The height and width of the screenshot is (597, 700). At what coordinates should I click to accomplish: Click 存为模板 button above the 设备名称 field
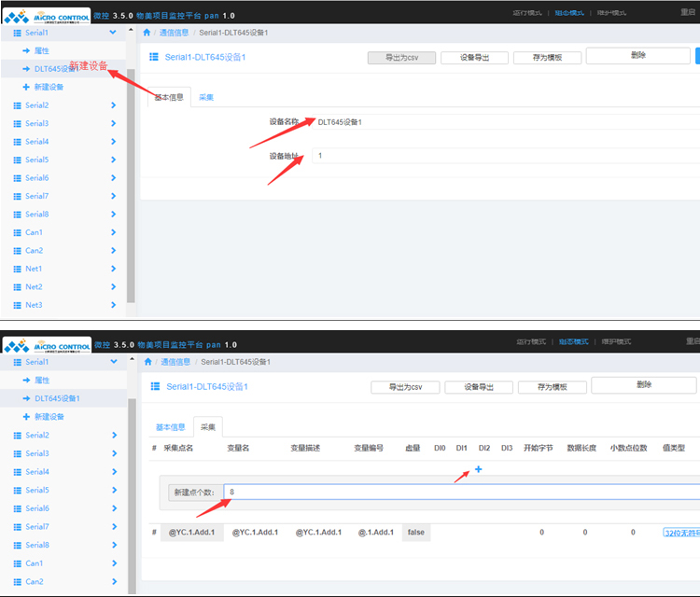click(547, 58)
